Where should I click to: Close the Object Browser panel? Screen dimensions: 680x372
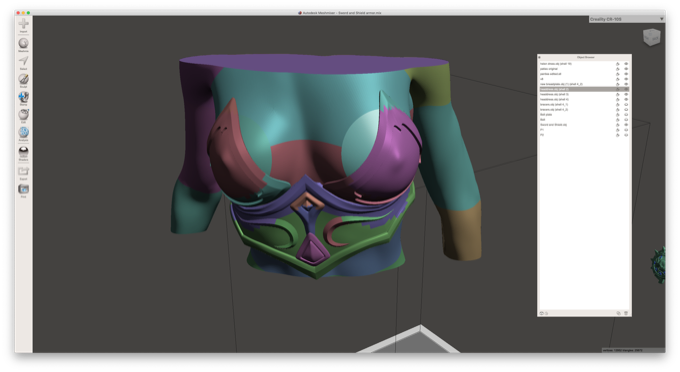coord(539,57)
